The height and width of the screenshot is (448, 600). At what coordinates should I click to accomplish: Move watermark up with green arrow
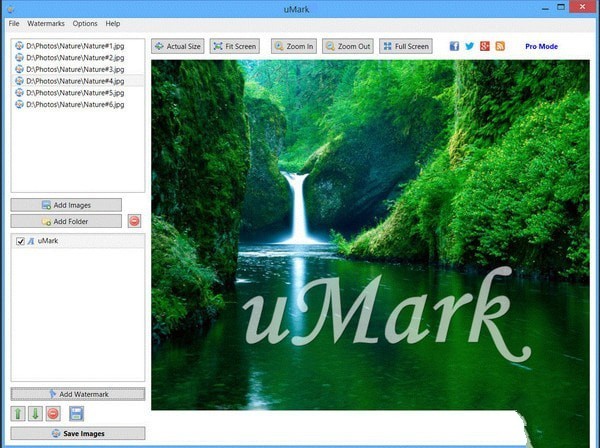point(18,414)
